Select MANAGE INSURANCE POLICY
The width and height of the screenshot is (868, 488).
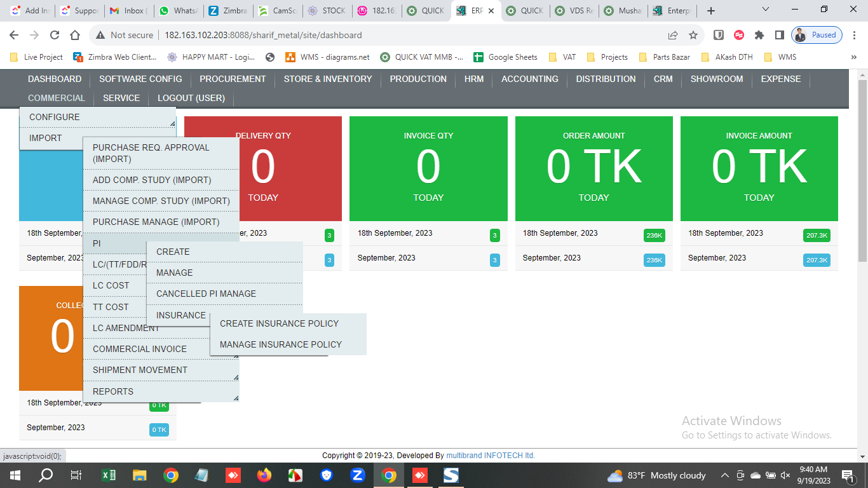(x=288, y=344)
